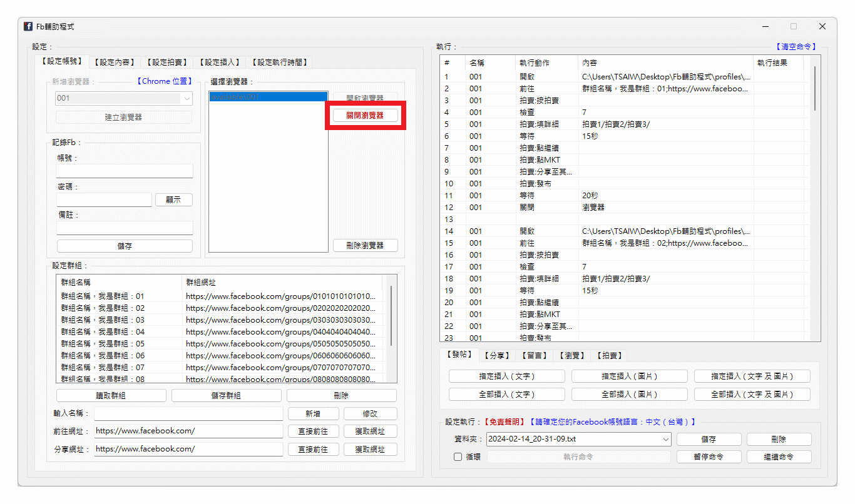
Task: Focus the 帳號 input field
Action: [125, 171]
